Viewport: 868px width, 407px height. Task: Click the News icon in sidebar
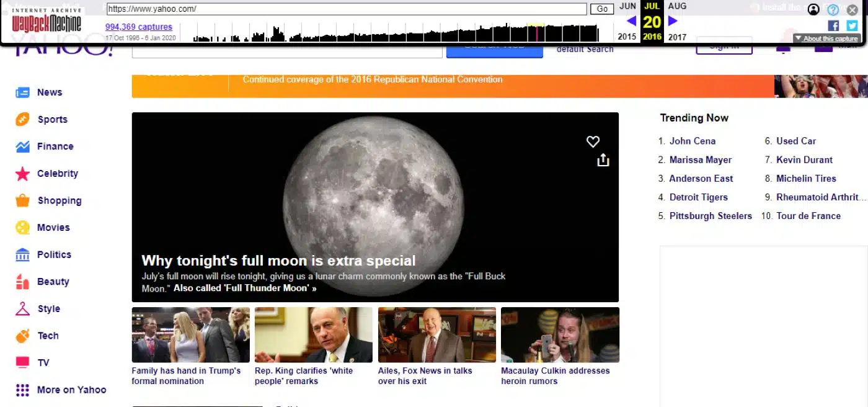pyautogui.click(x=22, y=92)
